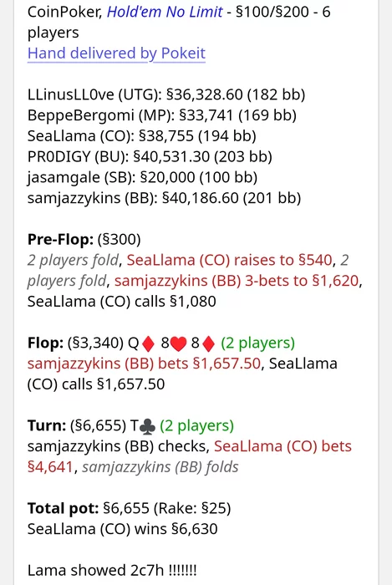This screenshot has width=392, height=585.
Task: Select SeaLlama (CO) §38,755 stack line
Action: pos(142,135)
